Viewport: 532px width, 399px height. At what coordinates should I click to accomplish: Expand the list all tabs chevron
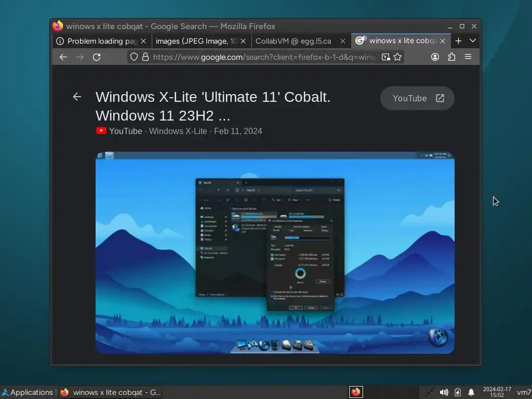pyautogui.click(x=473, y=41)
